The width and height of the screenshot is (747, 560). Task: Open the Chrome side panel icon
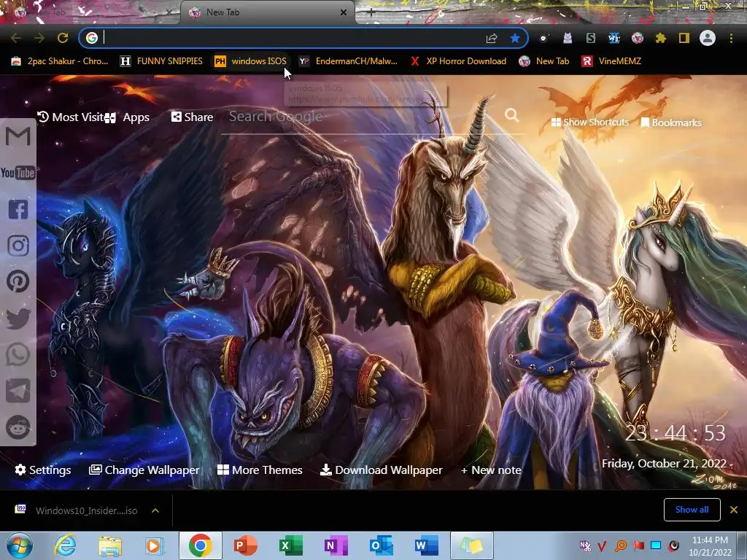[684, 38]
